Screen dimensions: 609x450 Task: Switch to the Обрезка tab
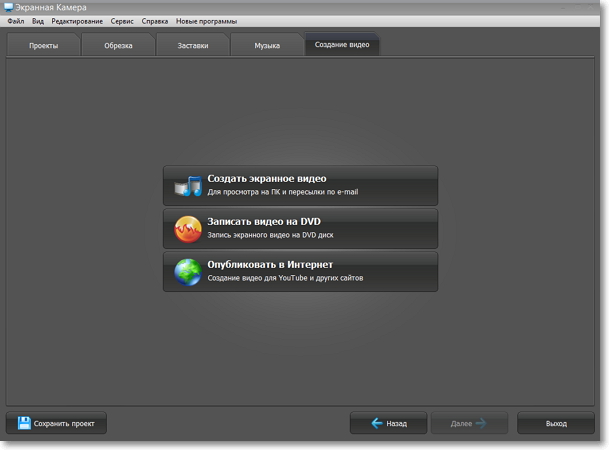click(x=118, y=45)
